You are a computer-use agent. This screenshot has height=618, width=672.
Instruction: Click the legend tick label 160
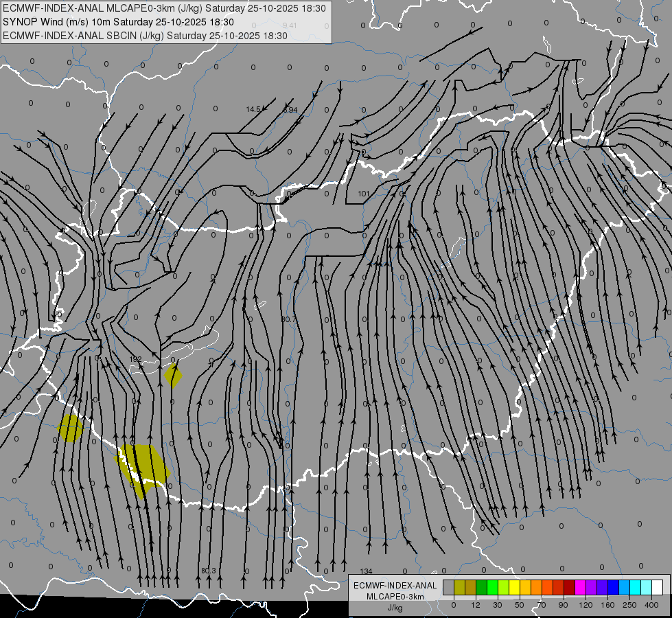[x=607, y=605]
